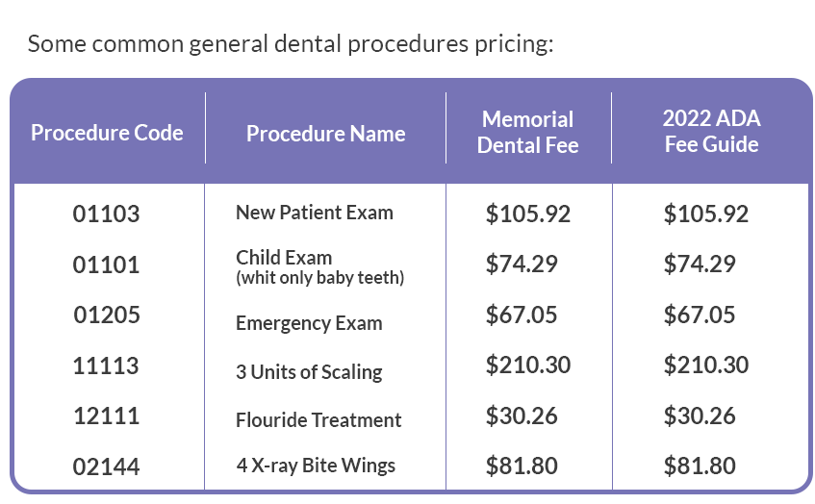Select the $30.26 ADA Fee Guide price
The height and width of the screenshot is (504, 815).
(x=700, y=416)
